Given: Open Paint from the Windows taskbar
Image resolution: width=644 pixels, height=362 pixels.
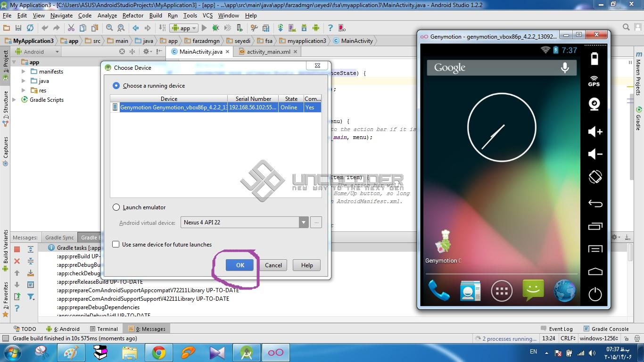Looking at the screenshot, I should tap(71, 353).
